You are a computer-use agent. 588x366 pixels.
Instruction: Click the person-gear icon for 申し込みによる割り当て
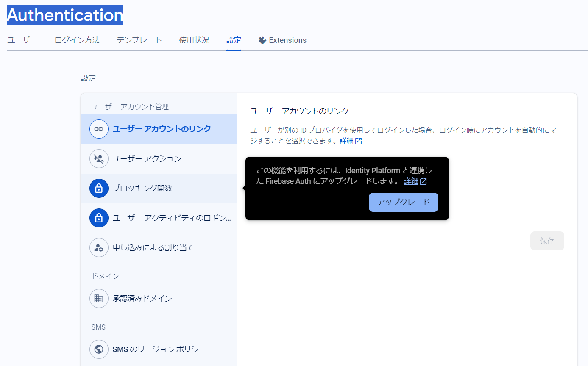pyautogui.click(x=99, y=248)
